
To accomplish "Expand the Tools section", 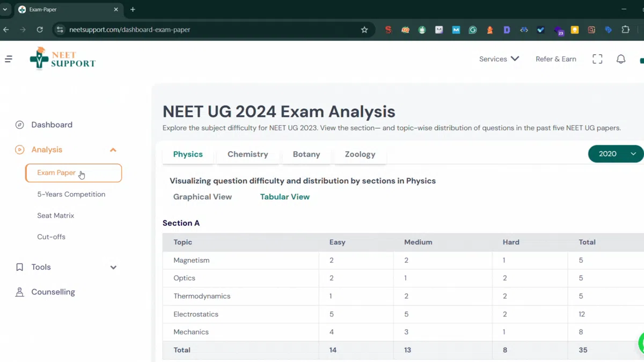I will tap(113, 267).
